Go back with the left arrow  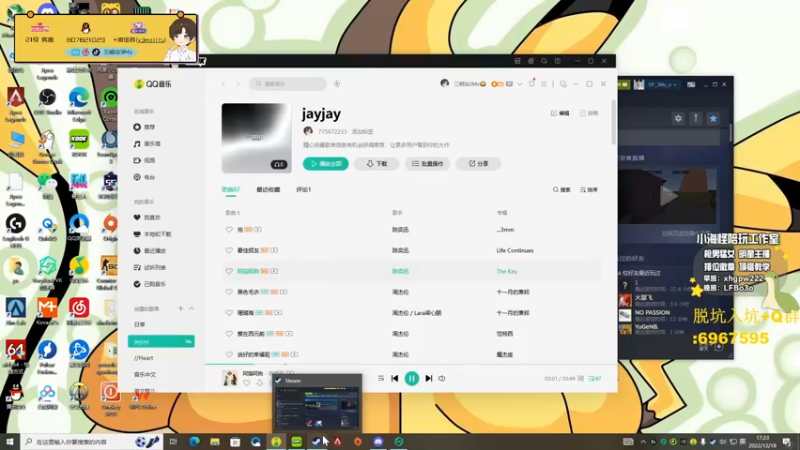point(223,84)
